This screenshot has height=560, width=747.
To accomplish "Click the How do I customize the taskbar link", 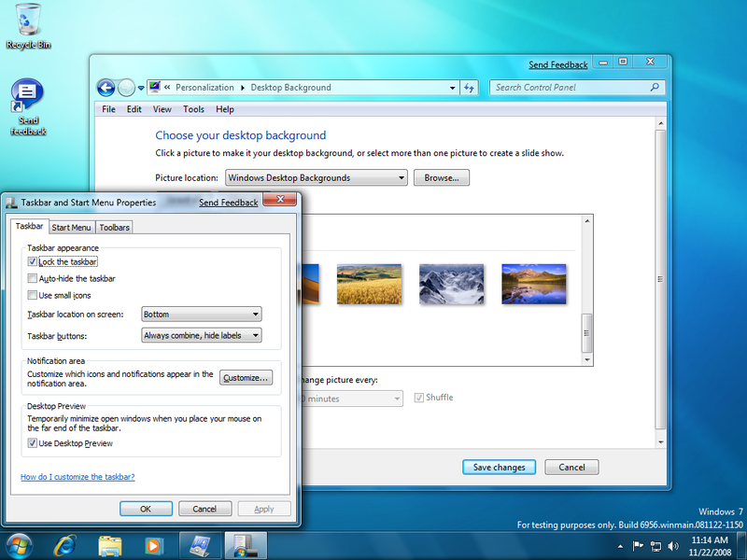I will (x=77, y=476).
